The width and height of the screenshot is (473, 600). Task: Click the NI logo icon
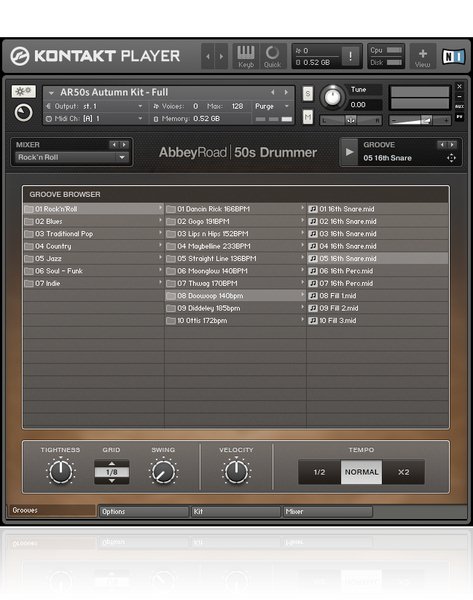point(453,57)
